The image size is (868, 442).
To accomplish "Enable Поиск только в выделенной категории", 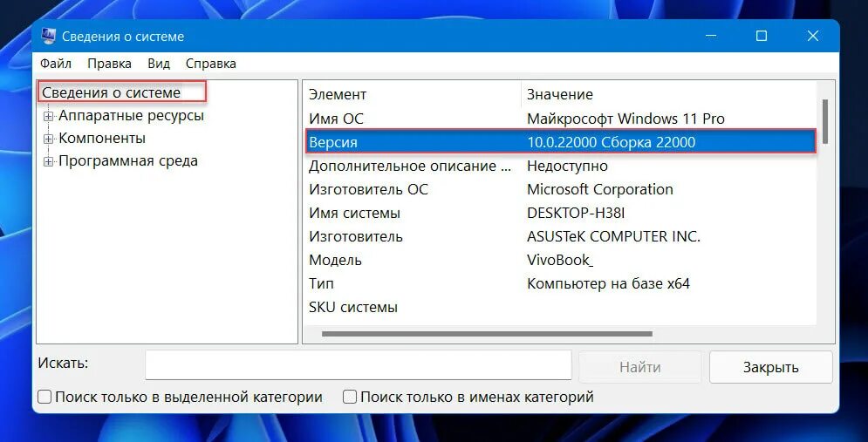I will click(44, 398).
